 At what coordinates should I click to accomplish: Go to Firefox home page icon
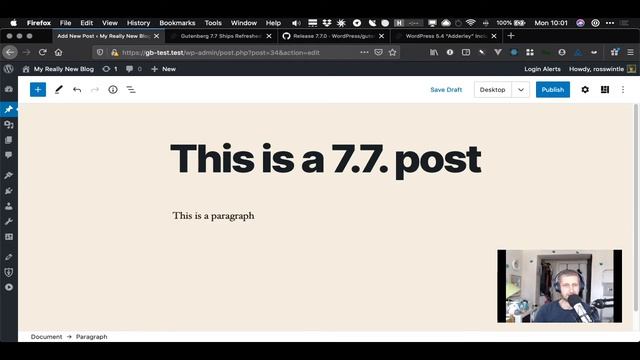pyautogui.click(x=59, y=52)
